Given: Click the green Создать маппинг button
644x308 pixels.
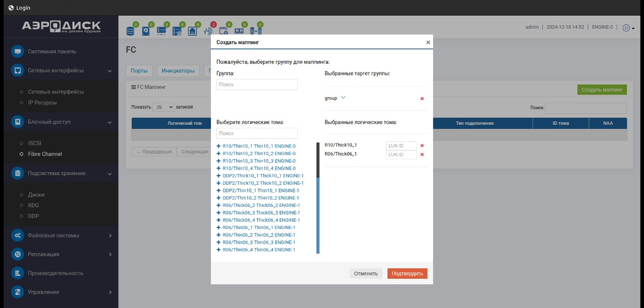Looking at the screenshot, I should [602, 90].
